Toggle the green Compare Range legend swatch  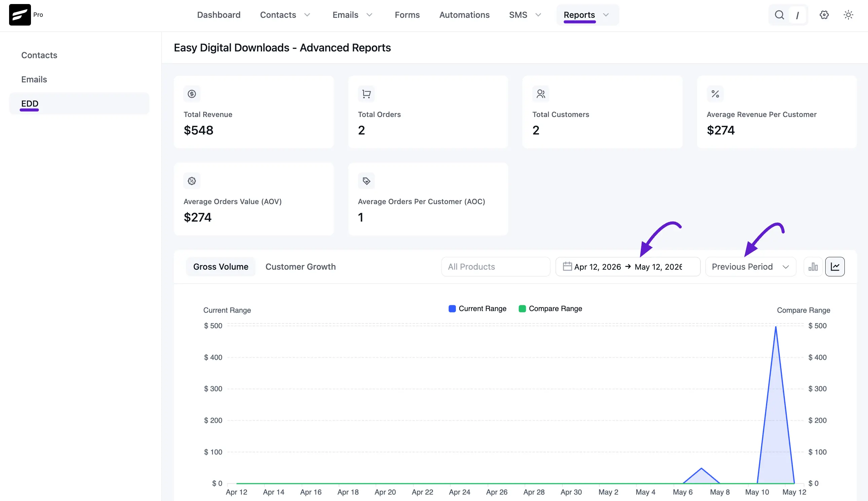point(522,308)
